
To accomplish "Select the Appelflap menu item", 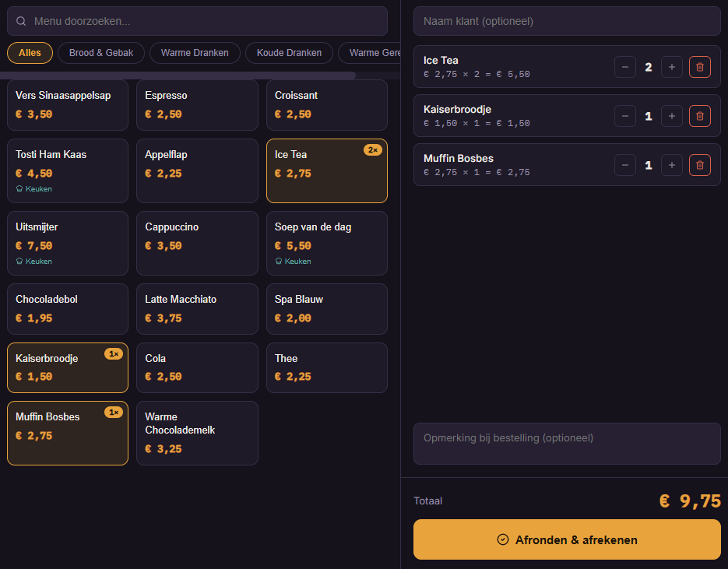I will click(x=197, y=170).
